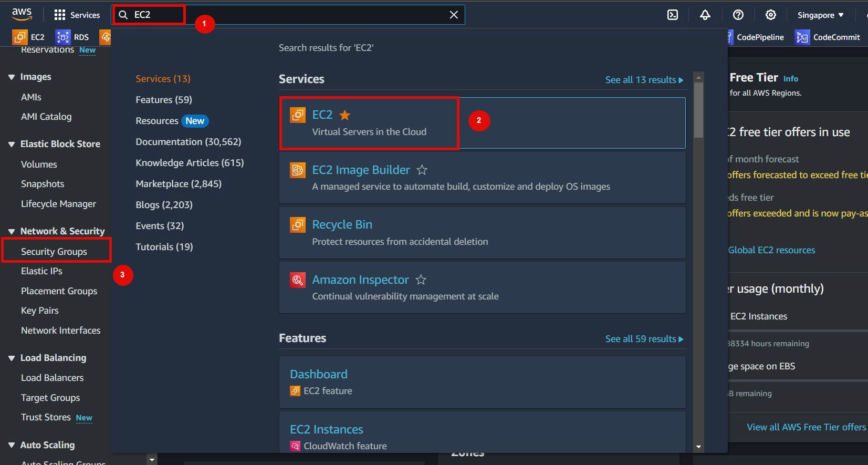The image size is (868, 465).
Task: Open the settings gear icon
Action: [x=771, y=15]
